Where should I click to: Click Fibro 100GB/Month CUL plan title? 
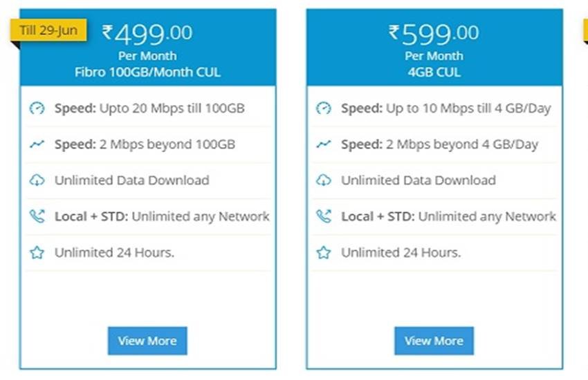point(147,72)
